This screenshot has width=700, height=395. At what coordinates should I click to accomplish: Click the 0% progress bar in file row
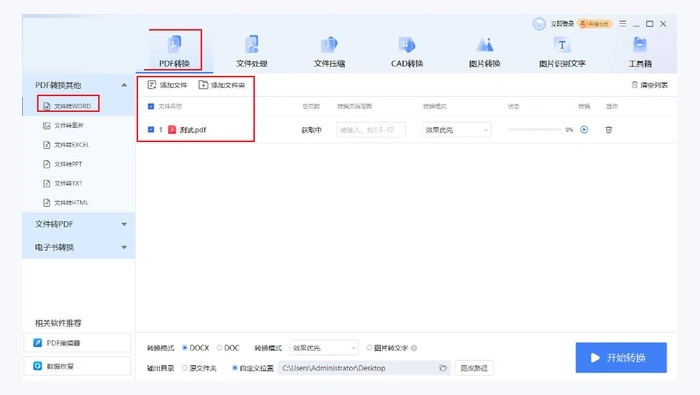click(x=535, y=129)
